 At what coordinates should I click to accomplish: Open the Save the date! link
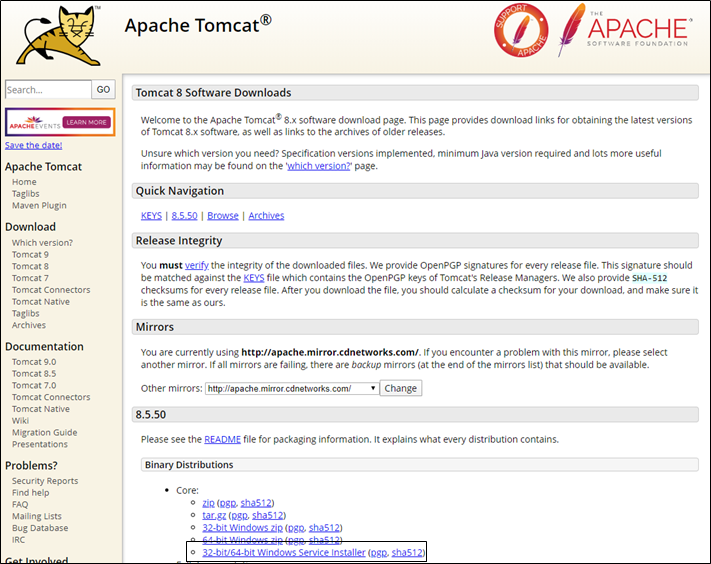point(34,145)
